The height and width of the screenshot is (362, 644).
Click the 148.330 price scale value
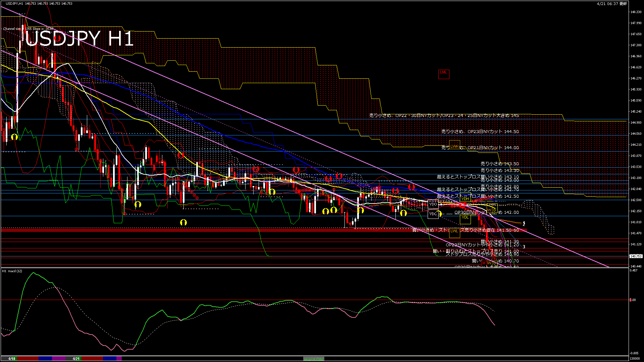pos(636,12)
